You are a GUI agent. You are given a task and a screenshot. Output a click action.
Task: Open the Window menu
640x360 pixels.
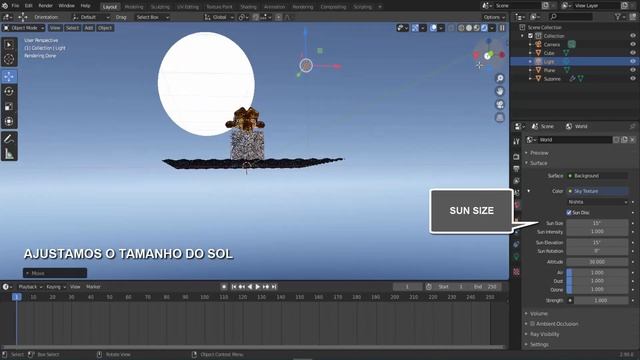(x=67, y=6)
